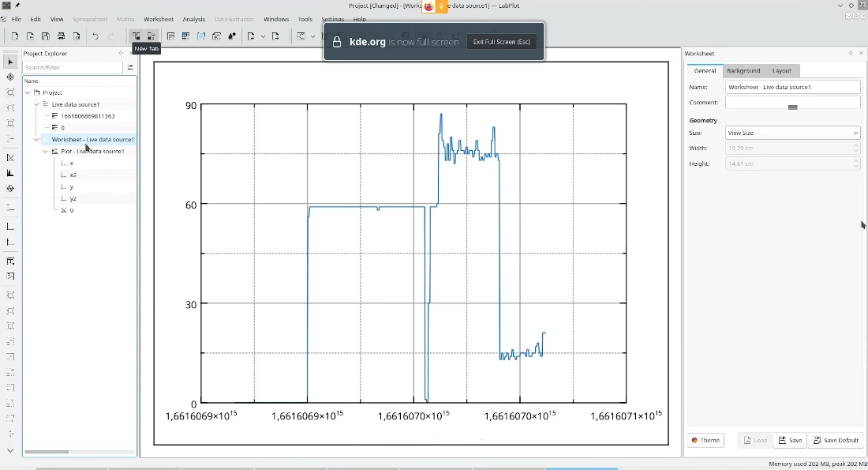
Task: Click the Project Explorer horizontal scrollbar
Action: (47, 452)
